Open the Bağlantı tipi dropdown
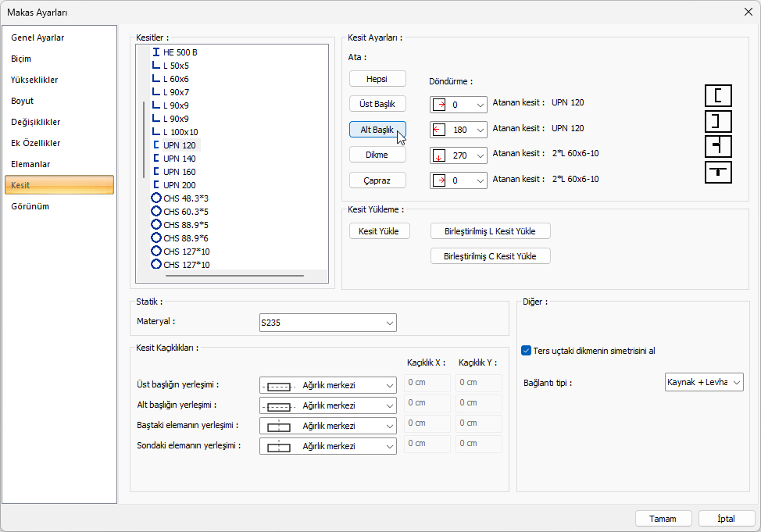 (x=703, y=382)
